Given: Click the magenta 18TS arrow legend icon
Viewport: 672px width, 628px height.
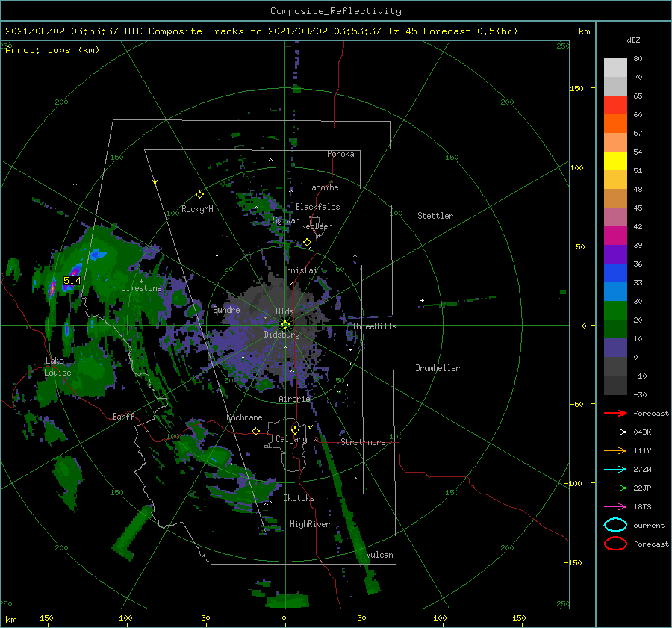Looking at the screenshot, I should pos(615,507).
